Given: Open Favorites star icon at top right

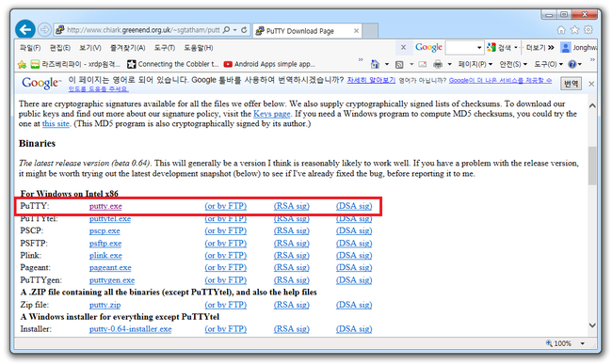Looking at the screenshot, I should pos(574,30).
